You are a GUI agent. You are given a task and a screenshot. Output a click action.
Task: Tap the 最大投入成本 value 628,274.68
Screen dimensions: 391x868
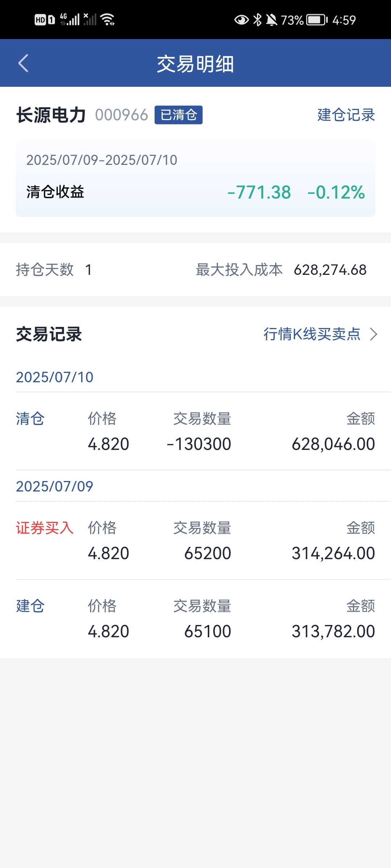click(x=330, y=270)
